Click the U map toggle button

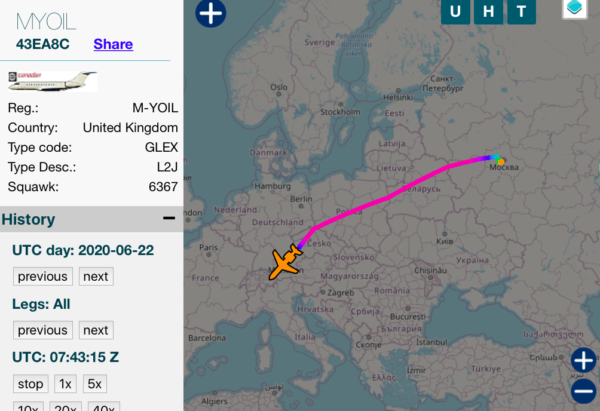point(456,12)
